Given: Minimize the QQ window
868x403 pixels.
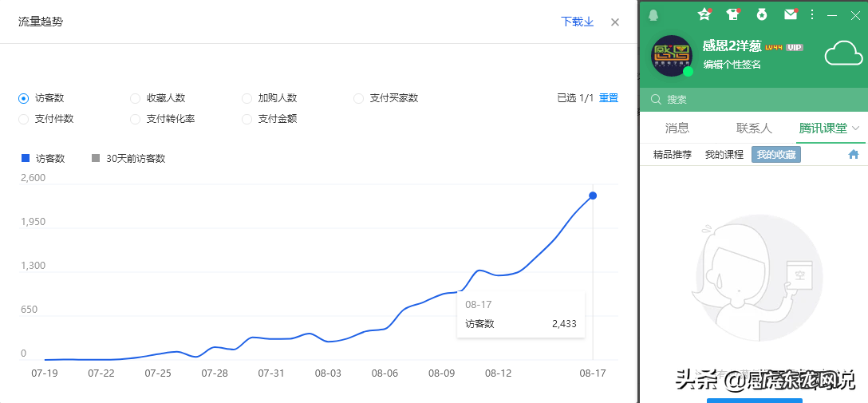Looking at the screenshot, I should click(832, 15).
